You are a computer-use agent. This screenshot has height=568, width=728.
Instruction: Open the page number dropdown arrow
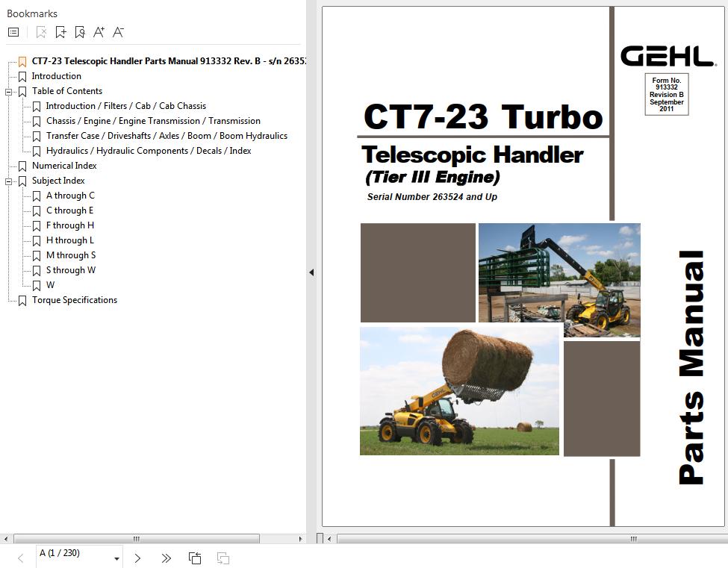click(117, 559)
